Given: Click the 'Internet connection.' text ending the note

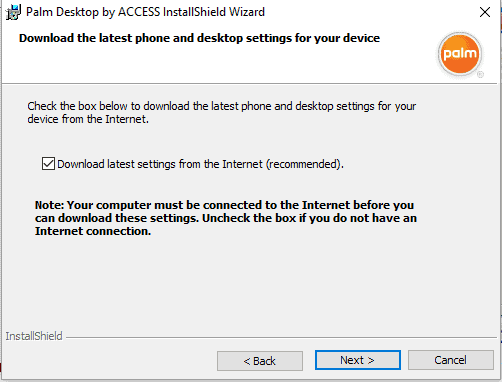Looking at the screenshot, I should [93, 231].
